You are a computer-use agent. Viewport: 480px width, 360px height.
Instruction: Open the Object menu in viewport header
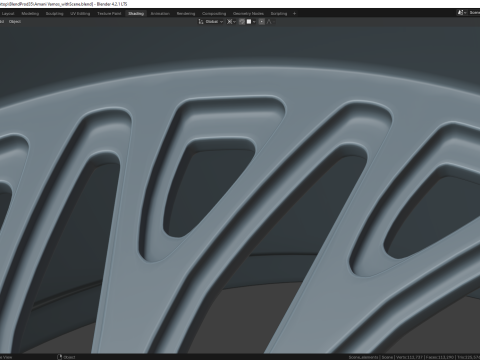(x=15, y=22)
